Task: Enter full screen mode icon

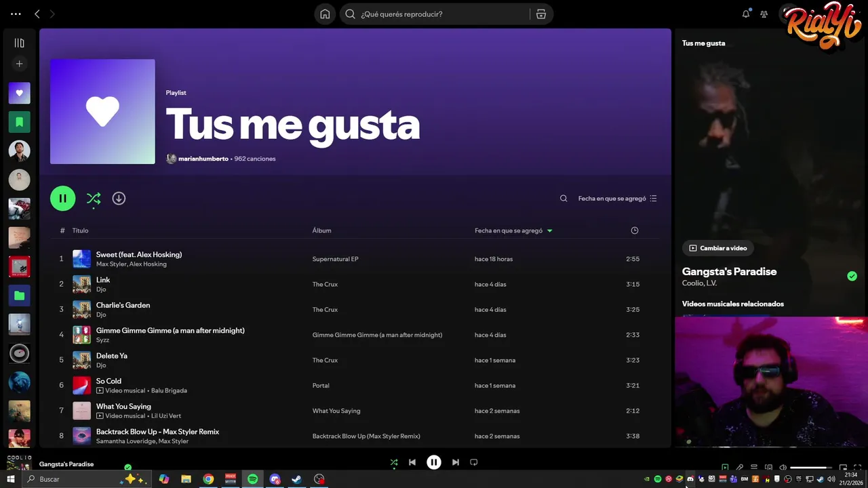Action: [x=857, y=467]
